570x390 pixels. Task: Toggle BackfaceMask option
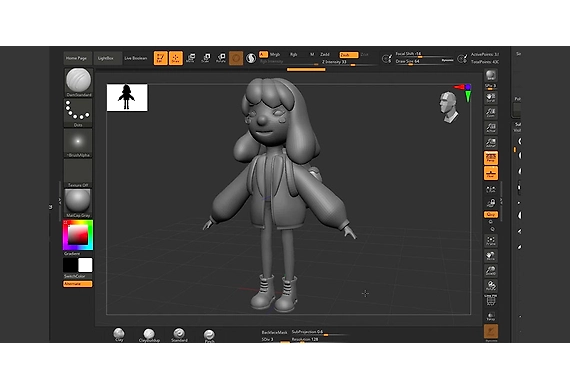coord(274,332)
